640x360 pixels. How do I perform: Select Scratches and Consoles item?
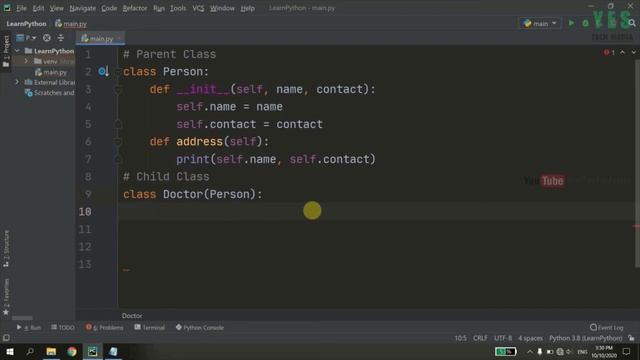[x=49, y=93]
